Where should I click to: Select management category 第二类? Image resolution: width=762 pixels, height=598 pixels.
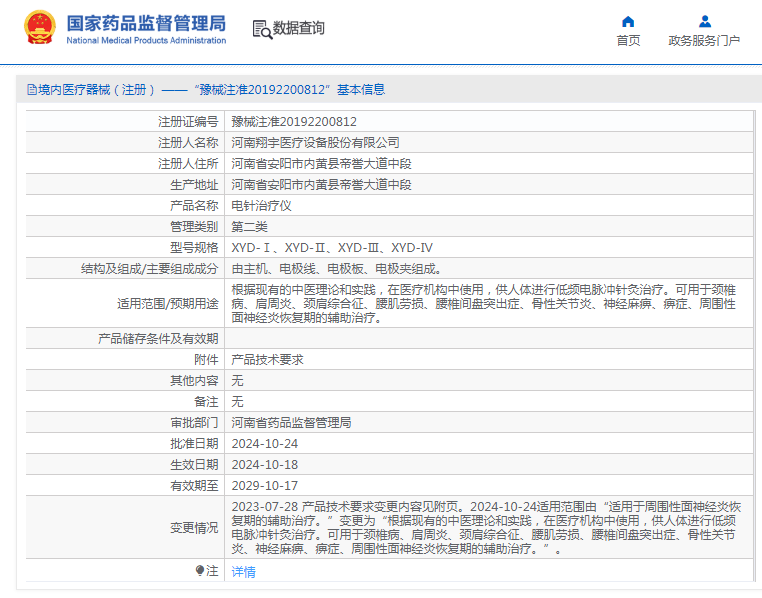[249, 227]
